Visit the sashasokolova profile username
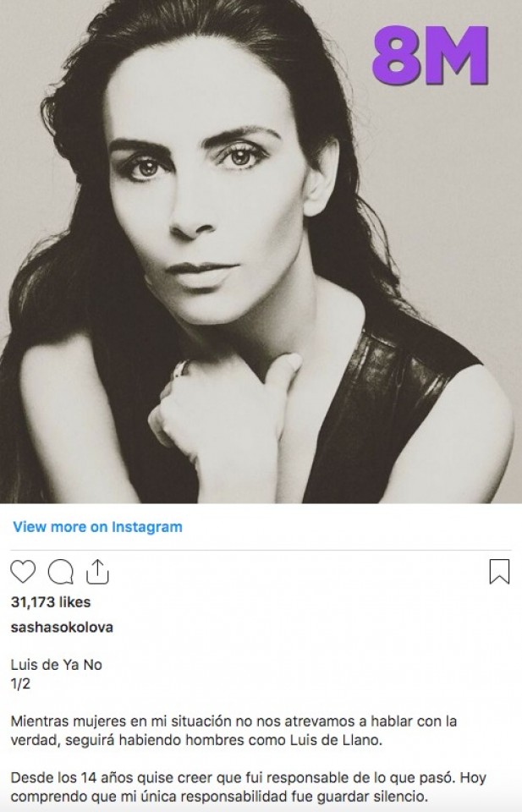Screen dimensions: 522x812 click(x=61, y=628)
